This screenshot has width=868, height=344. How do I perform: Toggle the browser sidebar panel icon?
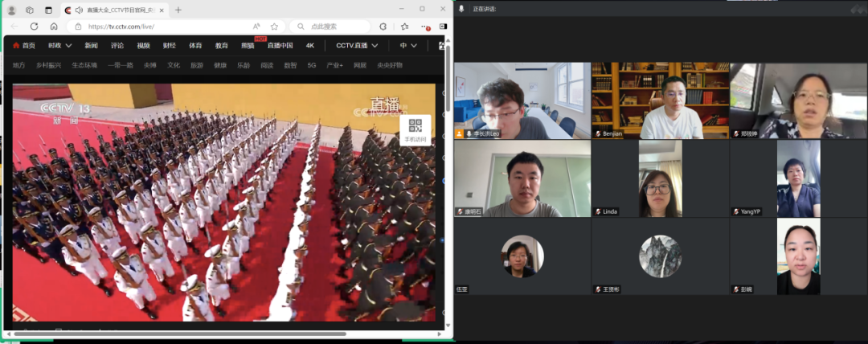[443, 27]
